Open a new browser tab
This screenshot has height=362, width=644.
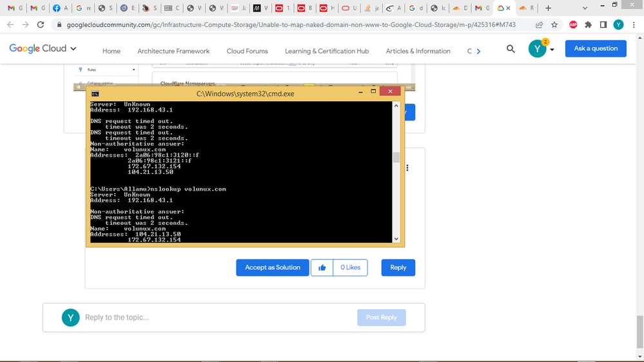[x=548, y=8]
